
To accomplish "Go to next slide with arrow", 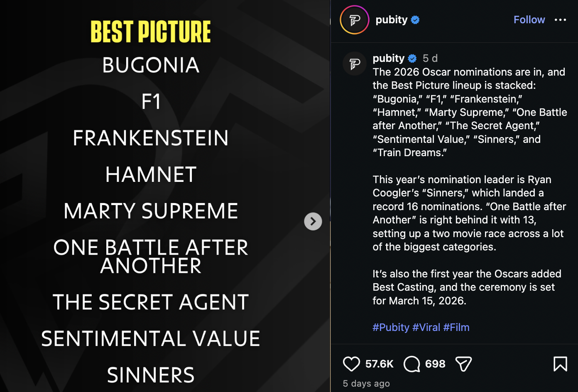I will click(313, 221).
